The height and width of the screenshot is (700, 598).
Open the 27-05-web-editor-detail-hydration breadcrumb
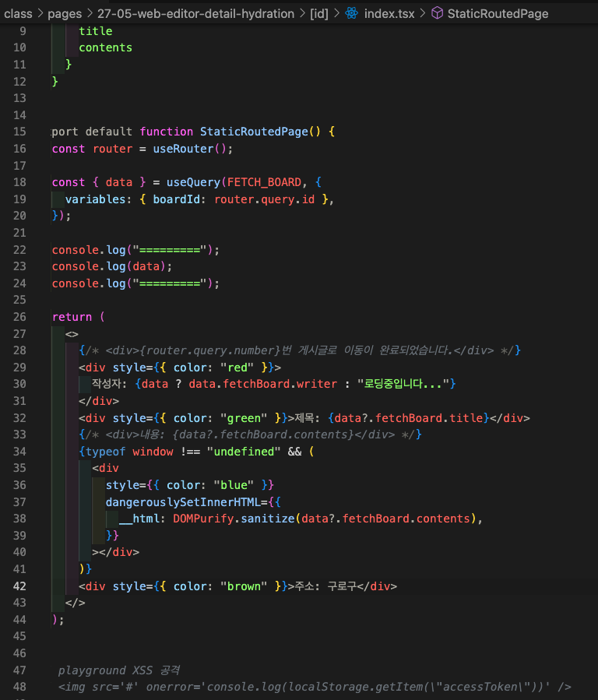tap(195, 14)
